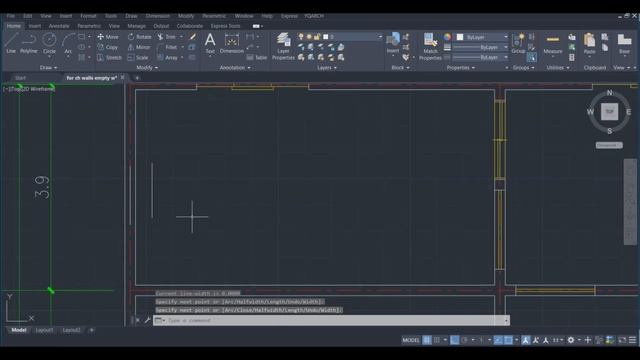640x360 pixels.
Task: Select the Polyline tool
Action: [x=29, y=43]
